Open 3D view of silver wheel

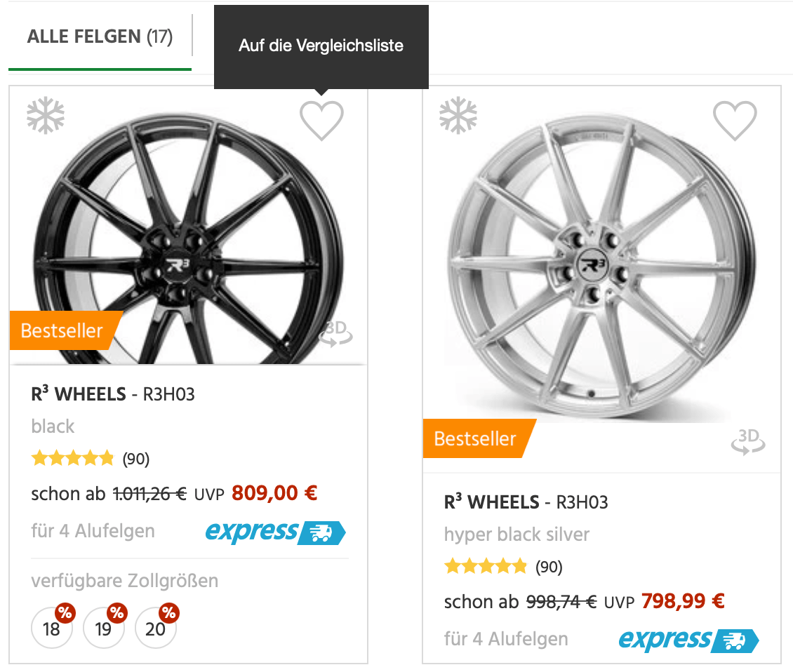pos(748,441)
